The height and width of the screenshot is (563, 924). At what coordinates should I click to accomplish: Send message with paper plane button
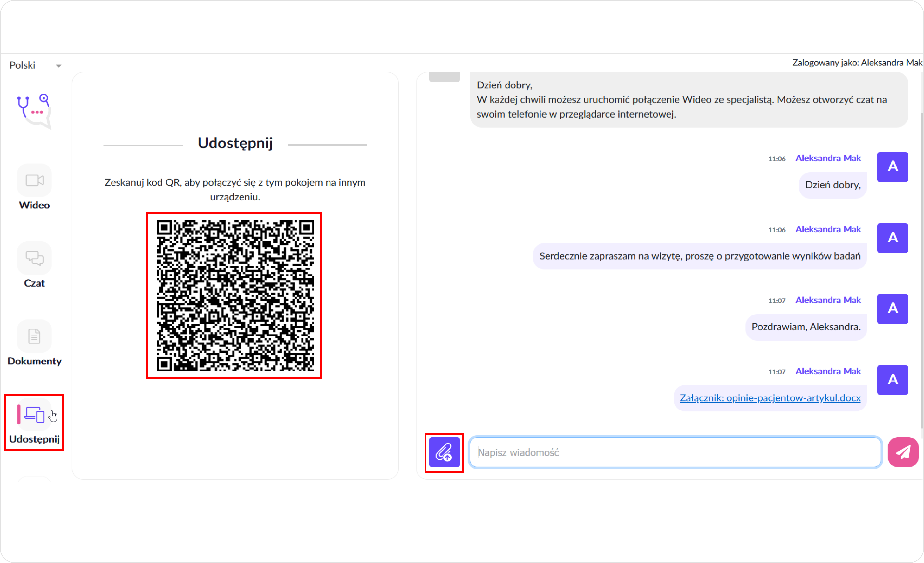coord(903,452)
